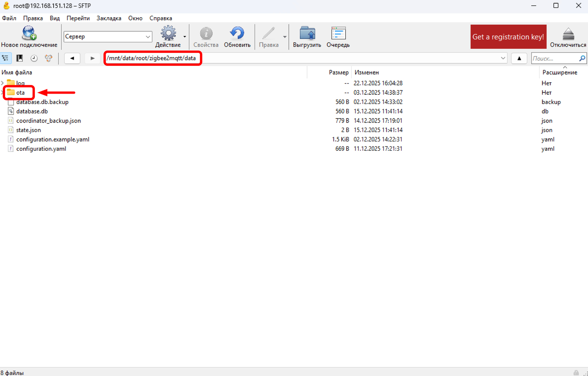Click the Refresh (Обновить) toolbar icon
588x376 pixels.
(x=237, y=34)
